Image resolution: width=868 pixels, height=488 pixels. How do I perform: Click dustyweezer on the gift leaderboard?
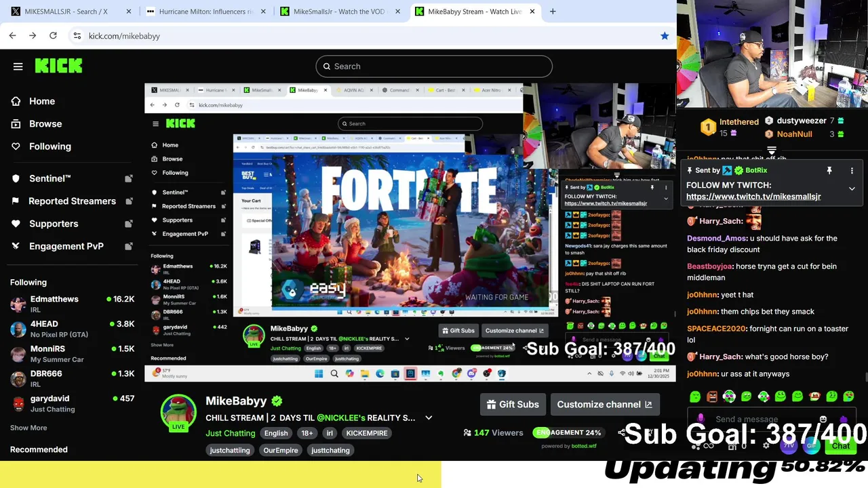coord(802,121)
